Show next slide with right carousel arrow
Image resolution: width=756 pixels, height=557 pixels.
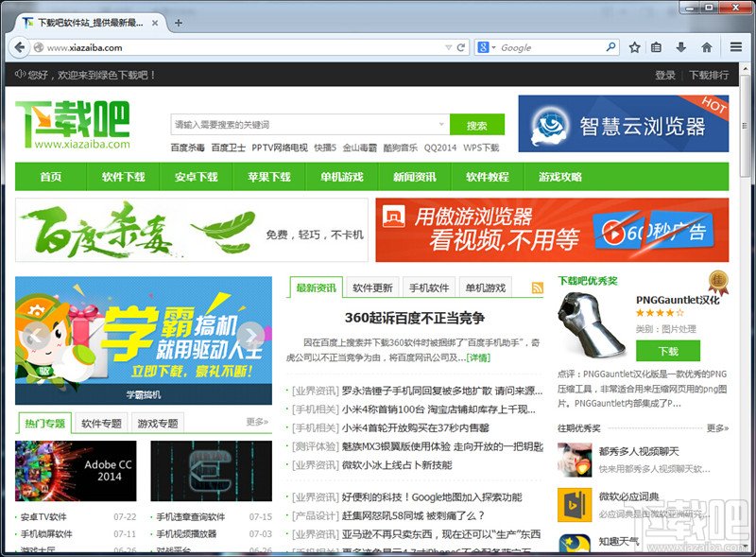coord(250,336)
